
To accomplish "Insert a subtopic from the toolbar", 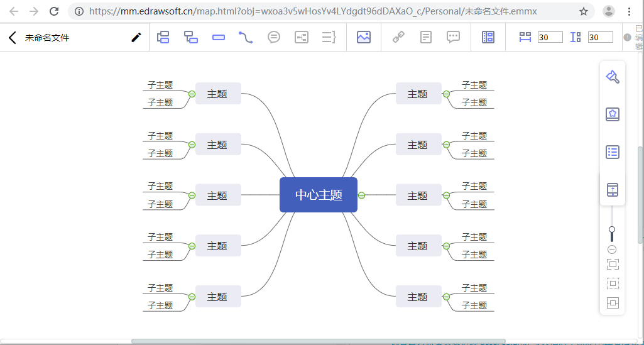I will click(x=190, y=37).
